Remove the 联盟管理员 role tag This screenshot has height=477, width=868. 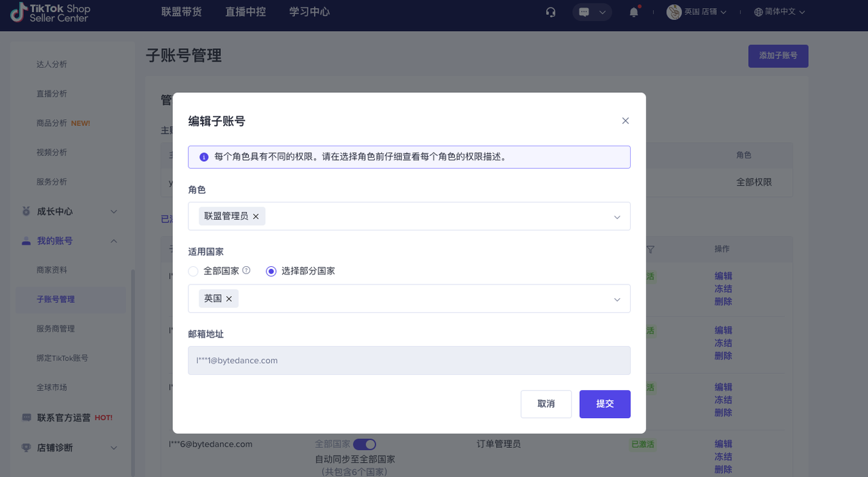256,216
